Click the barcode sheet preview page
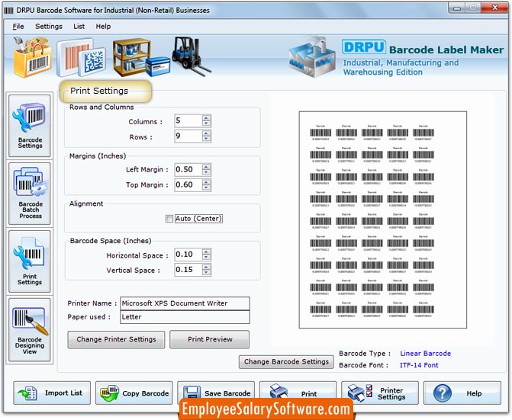This screenshot has width=512, height=420. click(383, 220)
